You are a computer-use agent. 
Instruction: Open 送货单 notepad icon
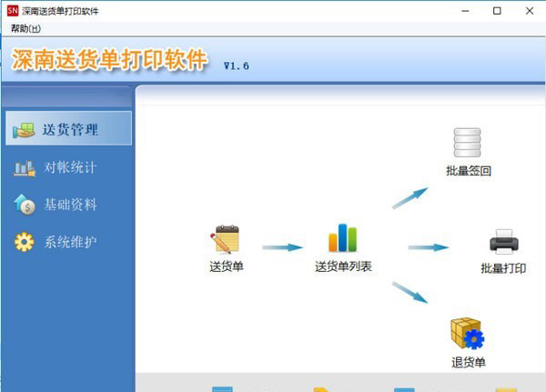tap(225, 239)
